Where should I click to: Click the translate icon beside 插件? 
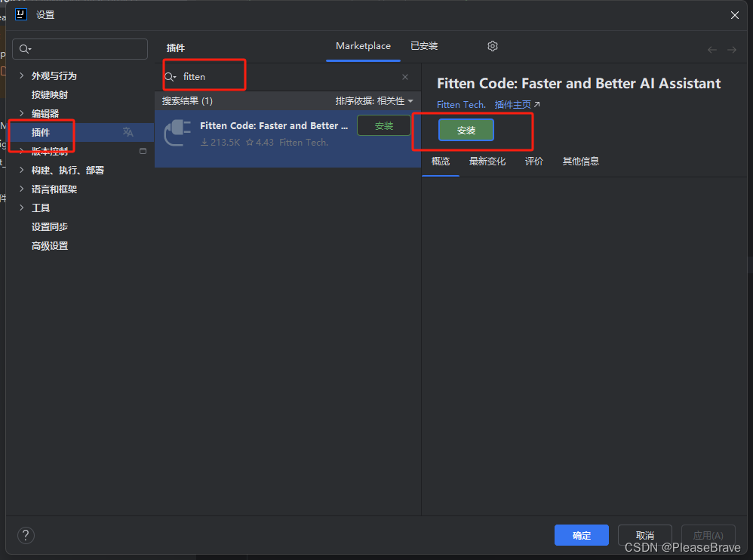pyautogui.click(x=128, y=132)
